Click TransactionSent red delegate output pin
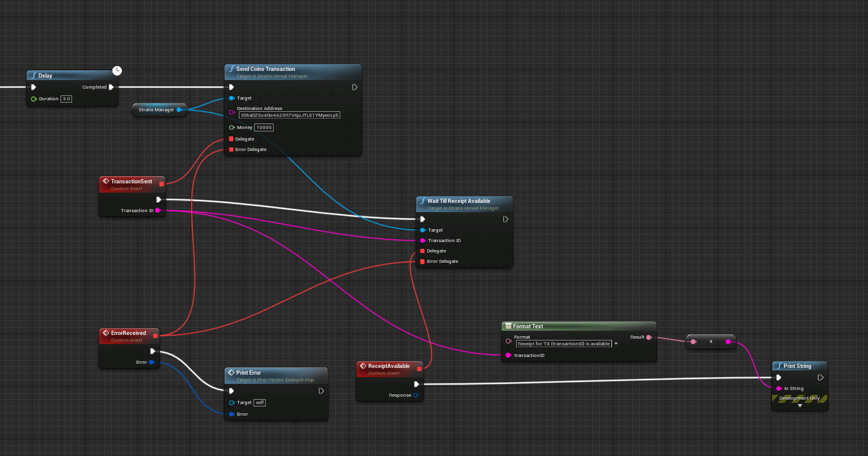 pyautogui.click(x=161, y=183)
